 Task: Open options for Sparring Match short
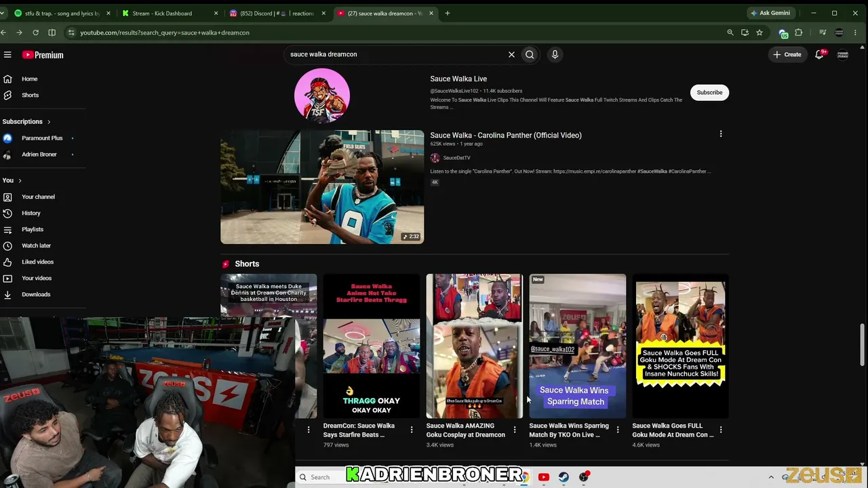click(x=618, y=430)
